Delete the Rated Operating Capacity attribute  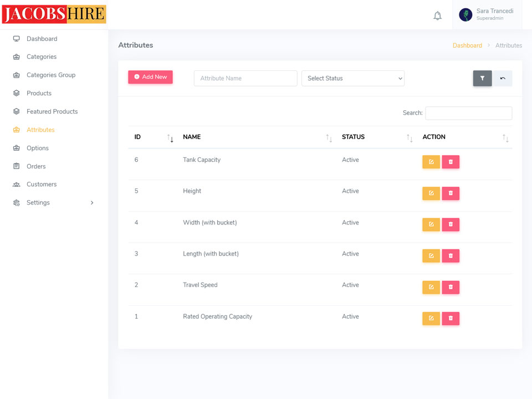point(451,319)
